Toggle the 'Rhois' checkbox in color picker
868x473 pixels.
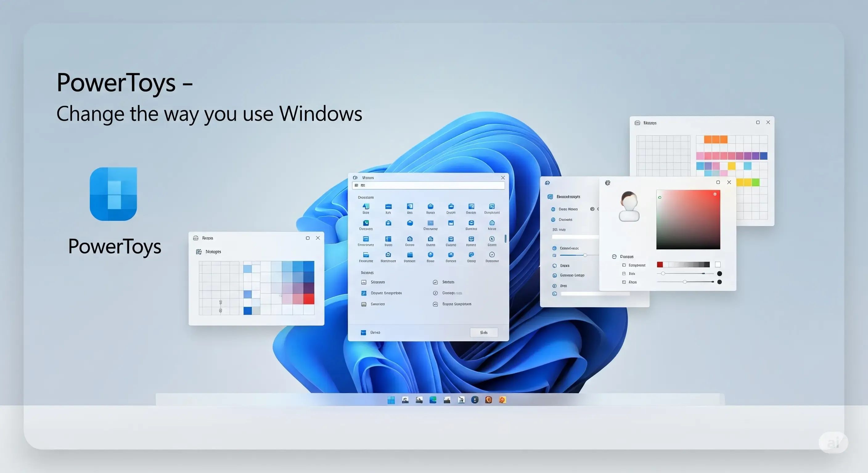click(624, 282)
